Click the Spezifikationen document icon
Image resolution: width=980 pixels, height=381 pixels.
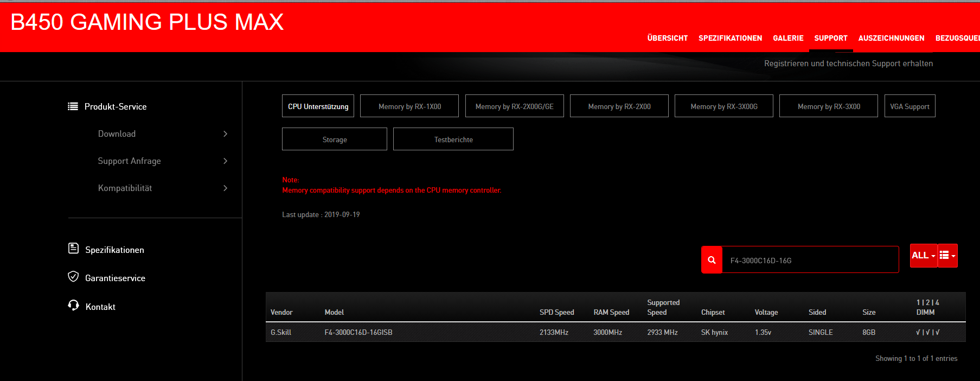73,249
